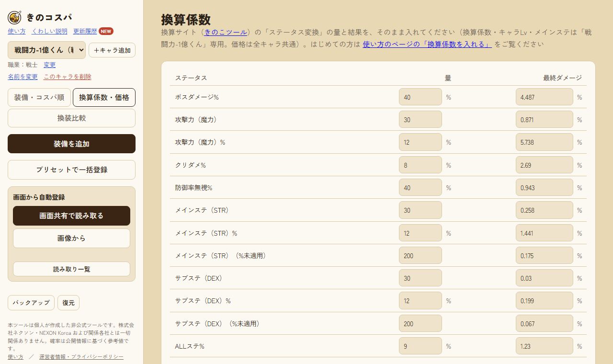This screenshot has height=364, width=613.
Task: Open the 更新履歴 link
Action: pyautogui.click(x=85, y=31)
